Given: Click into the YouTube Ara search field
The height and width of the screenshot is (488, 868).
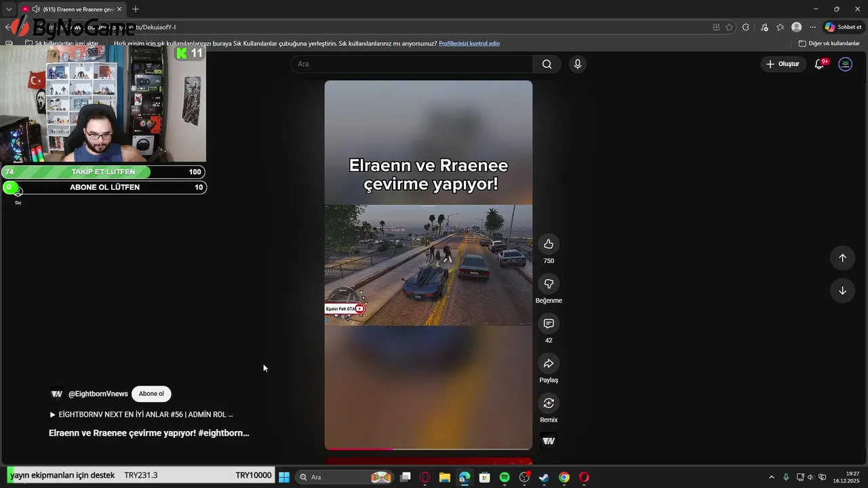Looking at the screenshot, I should coord(412,64).
